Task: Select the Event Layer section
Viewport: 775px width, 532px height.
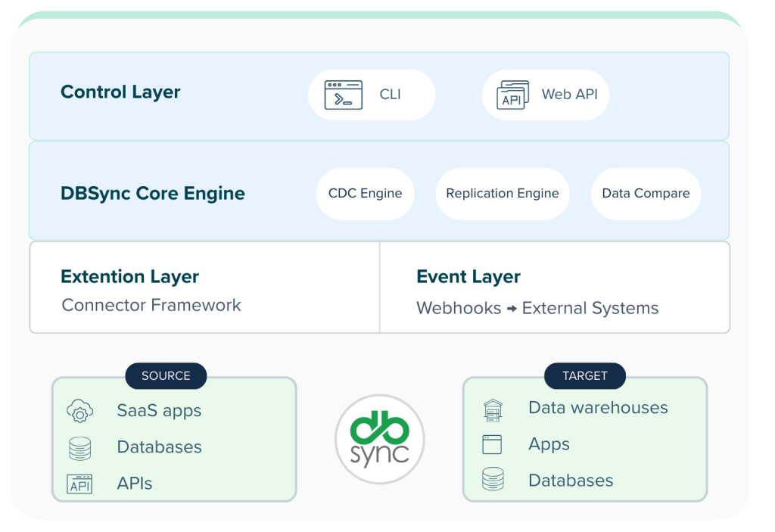Action: tap(468, 276)
